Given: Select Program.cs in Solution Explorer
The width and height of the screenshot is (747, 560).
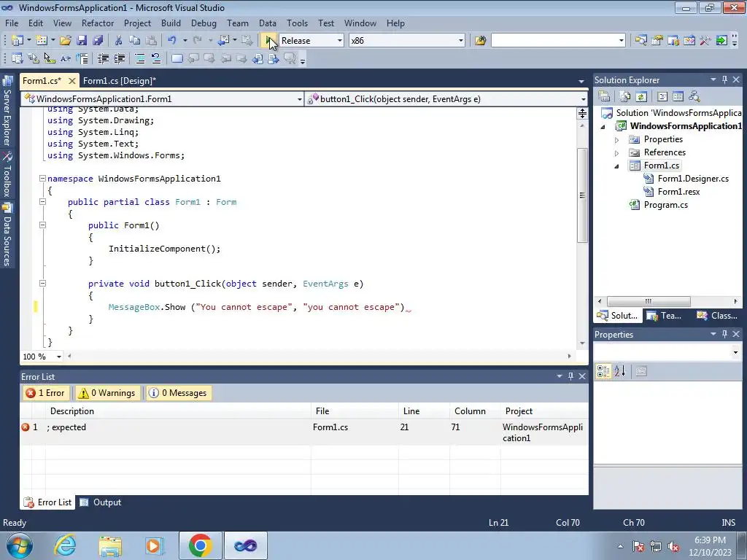Looking at the screenshot, I should (665, 205).
